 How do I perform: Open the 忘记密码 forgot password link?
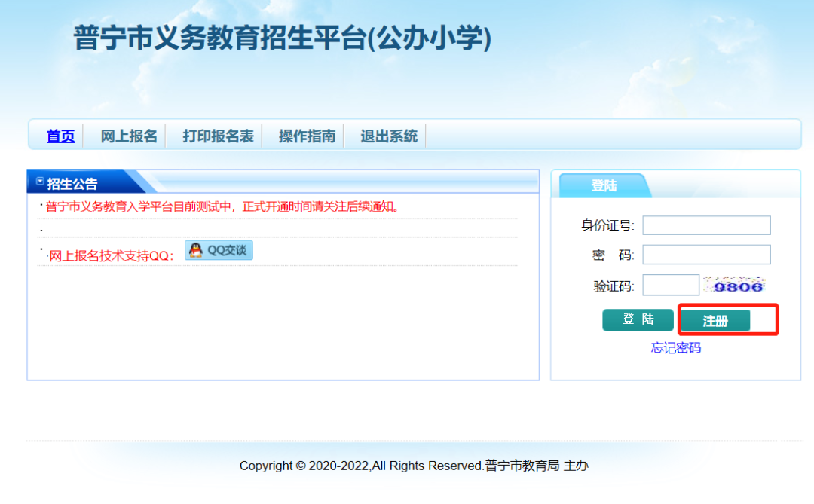[676, 348]
